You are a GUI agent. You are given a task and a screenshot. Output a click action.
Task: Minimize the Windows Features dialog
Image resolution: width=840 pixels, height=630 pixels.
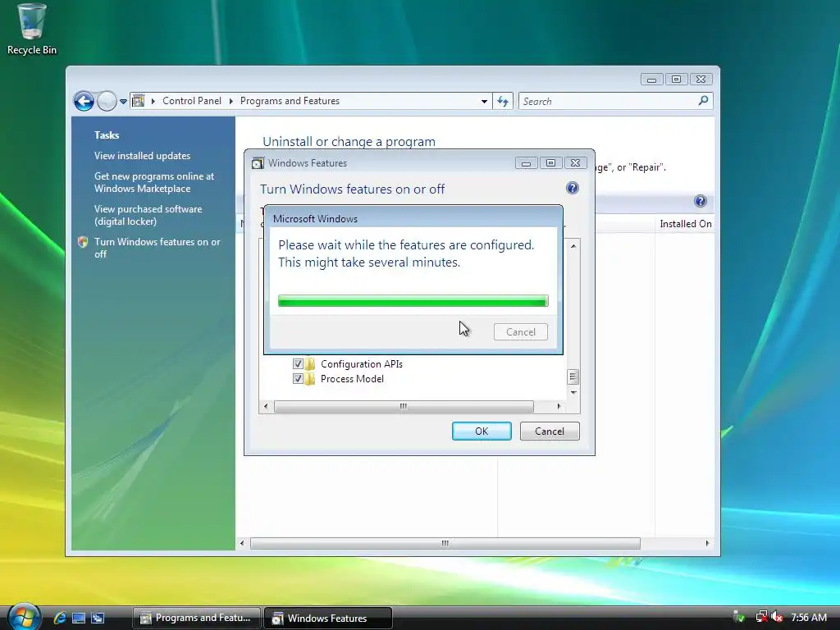point(526,163)
